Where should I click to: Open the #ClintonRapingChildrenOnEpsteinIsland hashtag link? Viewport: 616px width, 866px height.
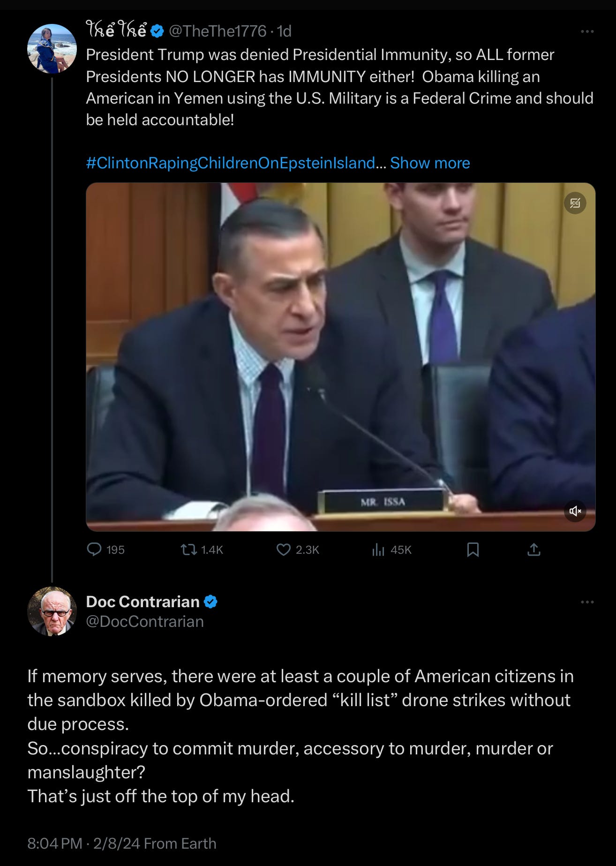[231, 163]
